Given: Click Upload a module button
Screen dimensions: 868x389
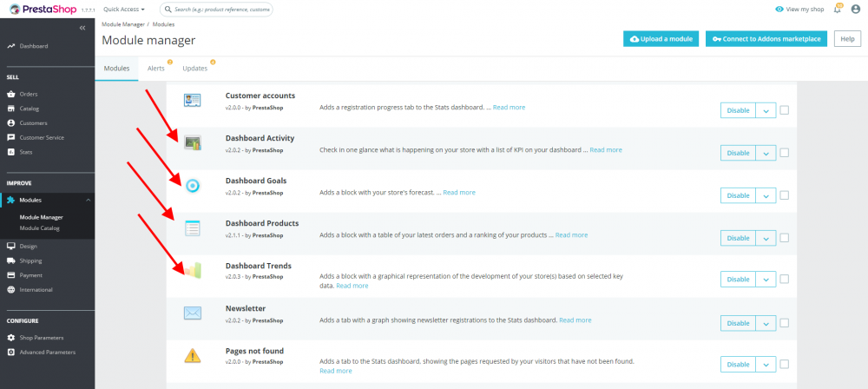Looking at the screenshot, I should 661,39.
